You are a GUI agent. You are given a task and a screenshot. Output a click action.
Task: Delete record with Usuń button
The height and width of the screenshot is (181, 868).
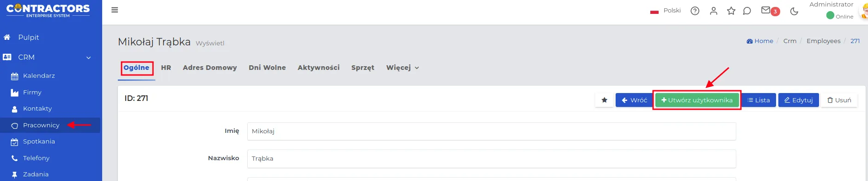839,100
